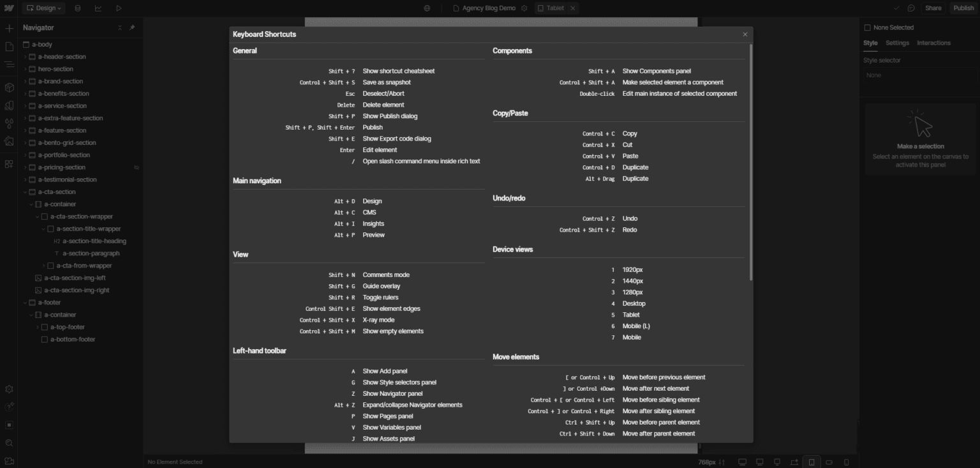Image resolution: width=980 pixels, height=468 pixels.
Task: Collapse a-cta-section-wrapper node
Action: point(38,216)
